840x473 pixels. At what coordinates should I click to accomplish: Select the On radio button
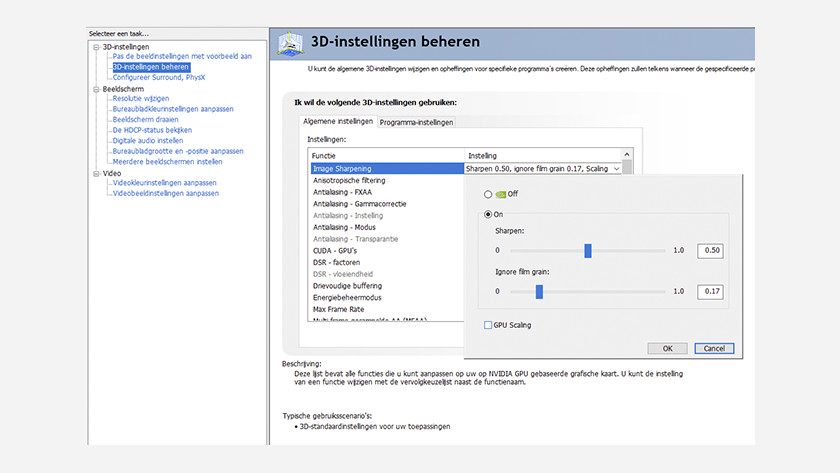(488, 214)
